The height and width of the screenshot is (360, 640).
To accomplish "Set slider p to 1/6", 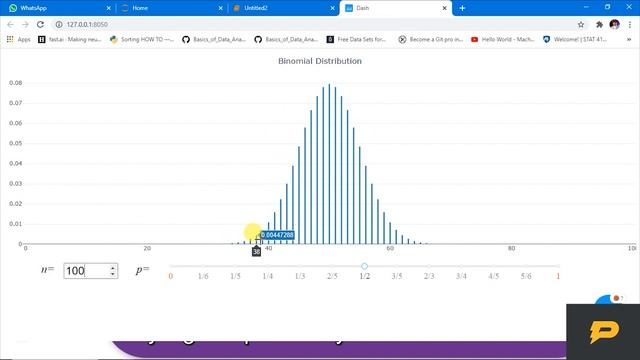I will [203, 276].
